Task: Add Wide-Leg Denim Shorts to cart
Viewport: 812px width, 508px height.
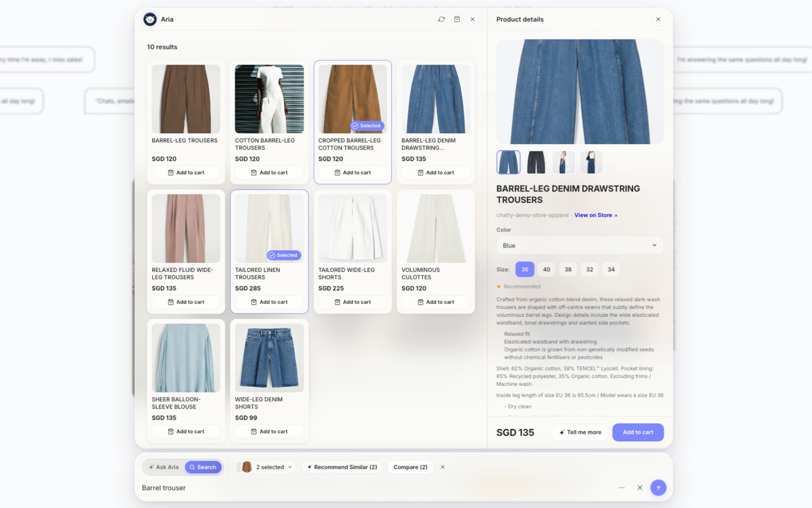Action: (269, 432)
